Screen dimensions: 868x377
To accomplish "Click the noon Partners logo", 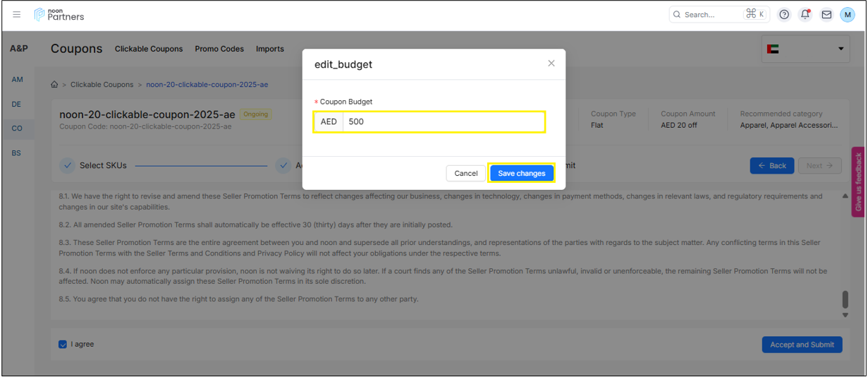I will point(59,14).
